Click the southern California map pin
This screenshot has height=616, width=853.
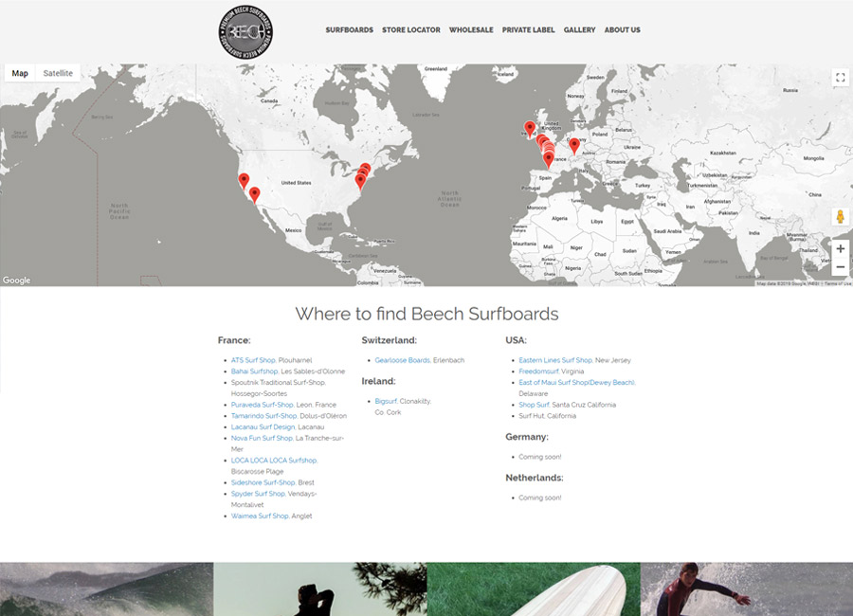[254, 194]
